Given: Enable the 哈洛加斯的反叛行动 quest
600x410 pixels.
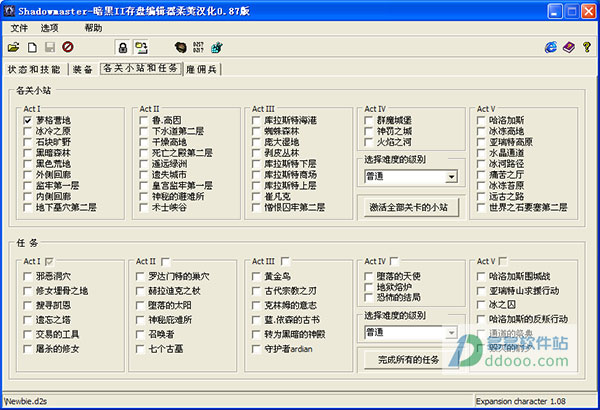Looking at the screenshot, I should click(x=481, y=319).
